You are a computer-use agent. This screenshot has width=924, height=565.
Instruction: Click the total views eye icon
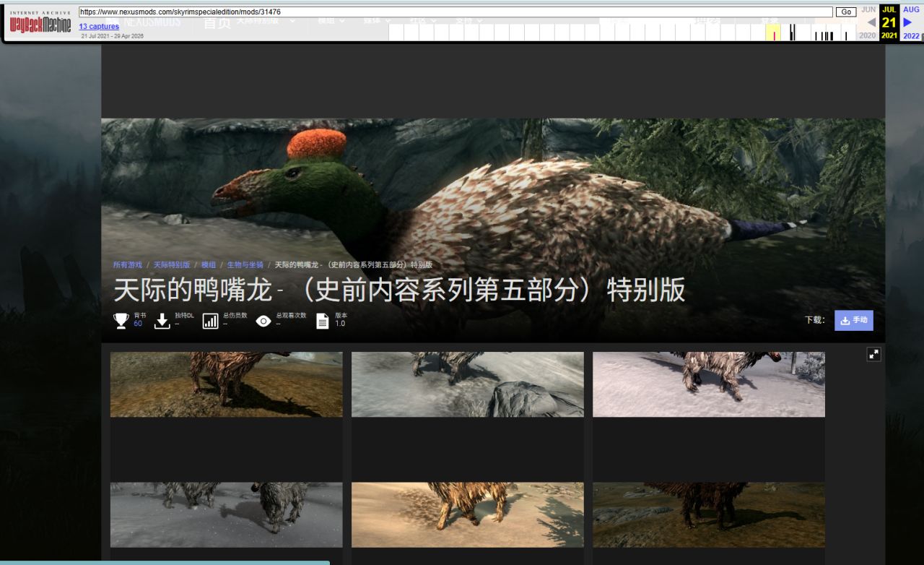point(263,321)
